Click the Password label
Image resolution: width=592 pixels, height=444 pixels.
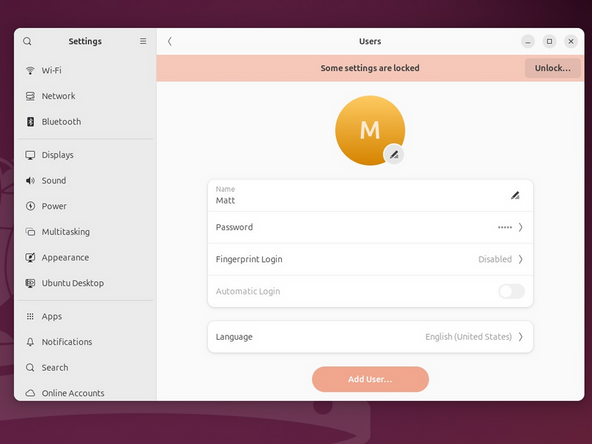pyautogui.click(x=234, y=227)
